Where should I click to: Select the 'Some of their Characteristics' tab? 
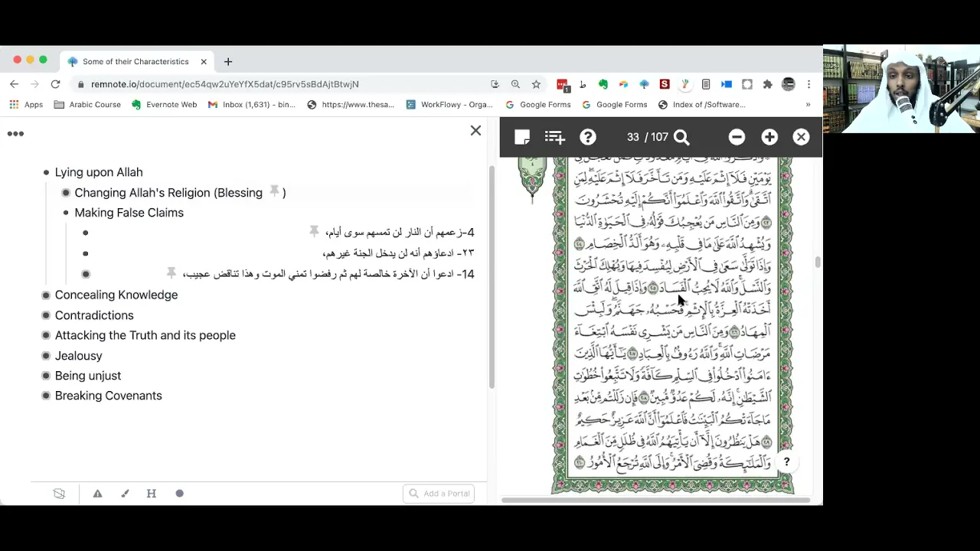[x=136, y=61]
